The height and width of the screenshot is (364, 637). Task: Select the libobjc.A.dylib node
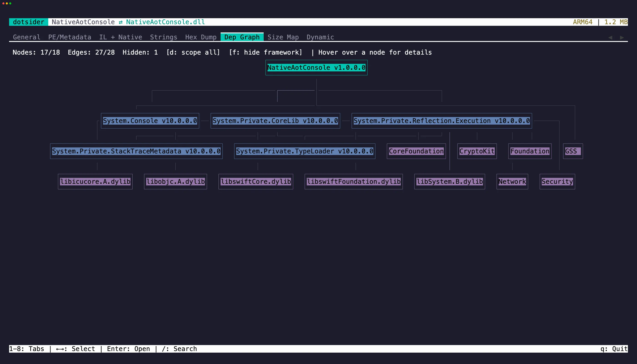pyautogui.click(x=175, y=182)
